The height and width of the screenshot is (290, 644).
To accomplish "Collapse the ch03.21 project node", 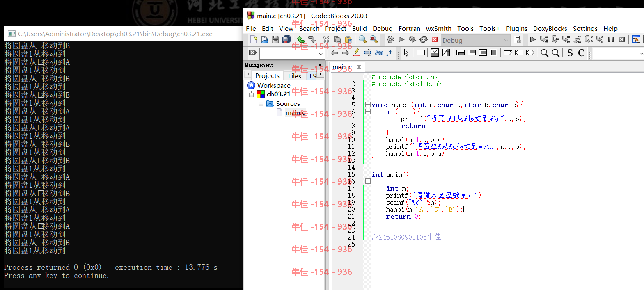I will pos(251,95).
